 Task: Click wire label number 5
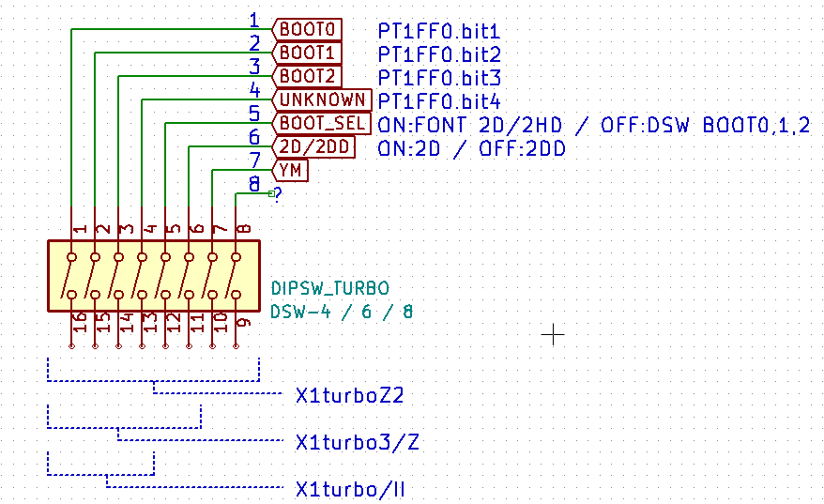254,114
